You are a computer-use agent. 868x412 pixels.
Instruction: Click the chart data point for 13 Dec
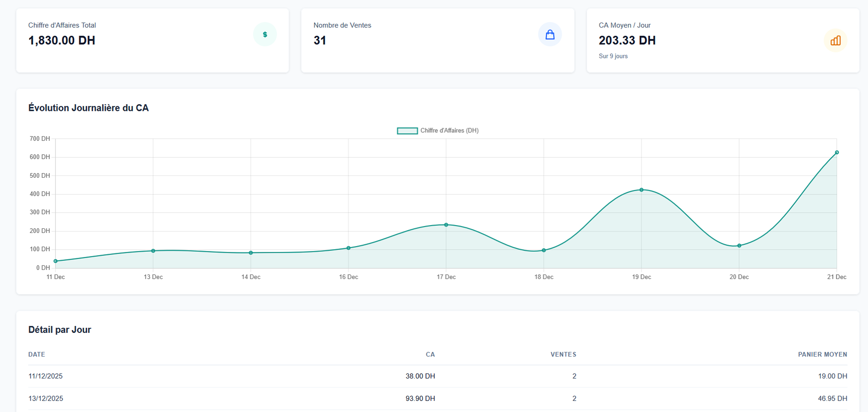pyautogui.click(x=153, y=251)
